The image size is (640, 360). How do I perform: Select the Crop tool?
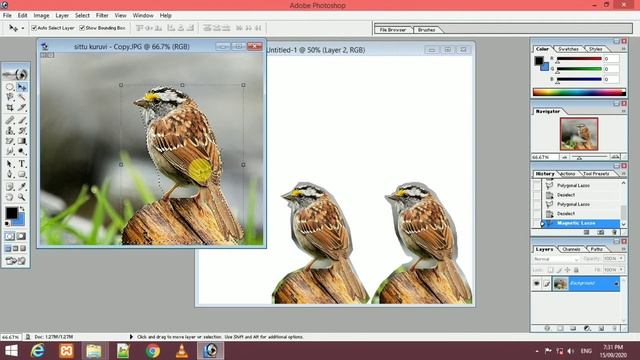click(10, 108)
